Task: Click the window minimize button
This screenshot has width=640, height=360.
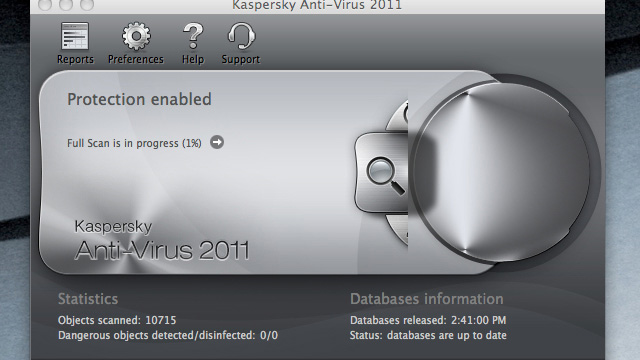Action: [66, 4]
